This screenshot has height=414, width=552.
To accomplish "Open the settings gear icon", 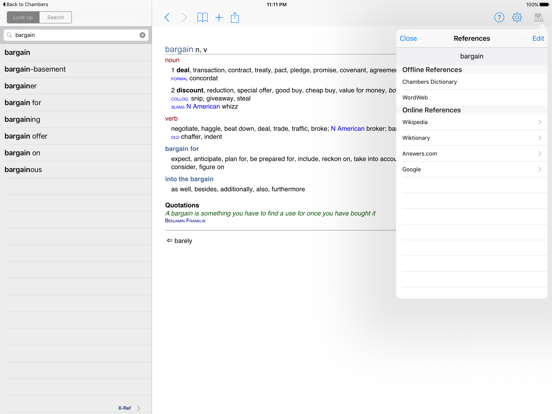I will [x=517, y=17].
